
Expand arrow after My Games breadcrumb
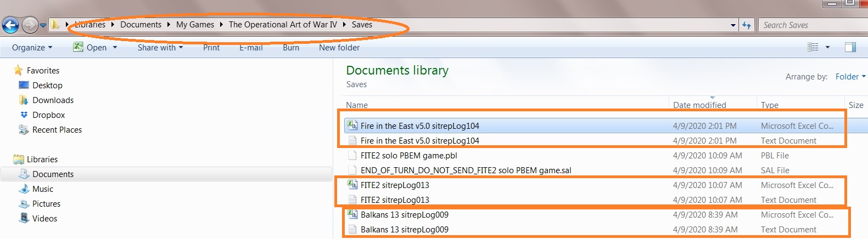[x=221, y=25]
